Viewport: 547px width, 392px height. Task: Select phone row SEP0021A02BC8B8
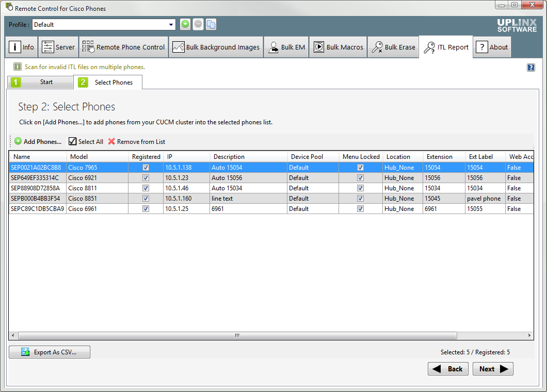pyautogui.click(x=271, y=168)
